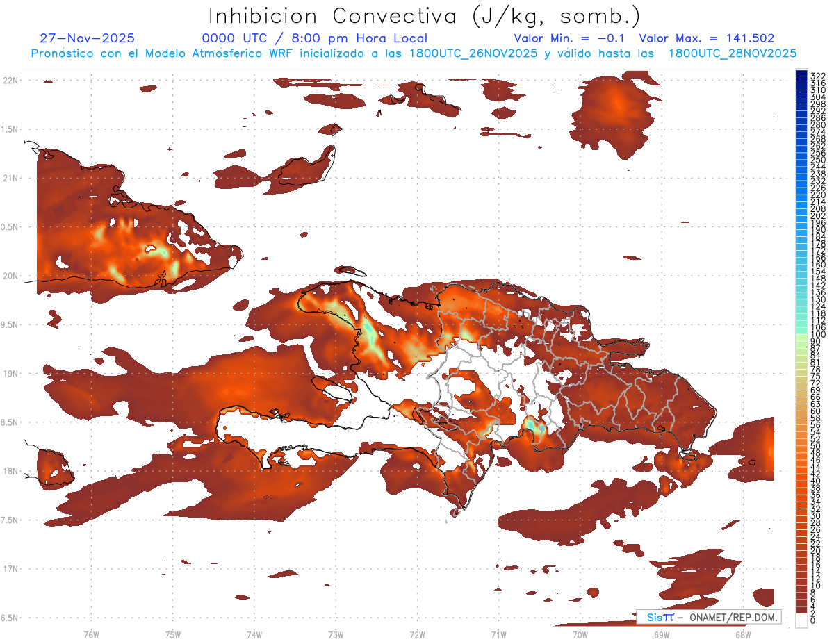Click the time '0000 UTC / 8:00 pm Hora Local'

click(315, 38)
